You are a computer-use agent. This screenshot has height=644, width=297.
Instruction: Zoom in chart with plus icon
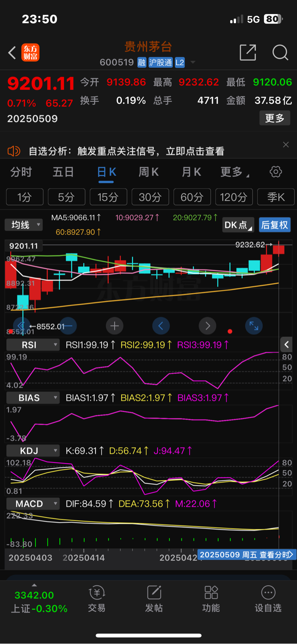114,326
